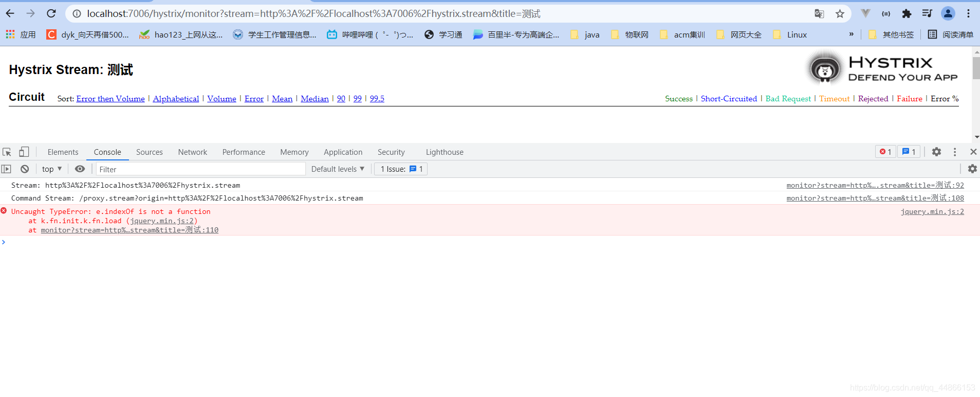Sort circuits by Volume
Viewport: 980px width, 397px height.
coord(221,99)
